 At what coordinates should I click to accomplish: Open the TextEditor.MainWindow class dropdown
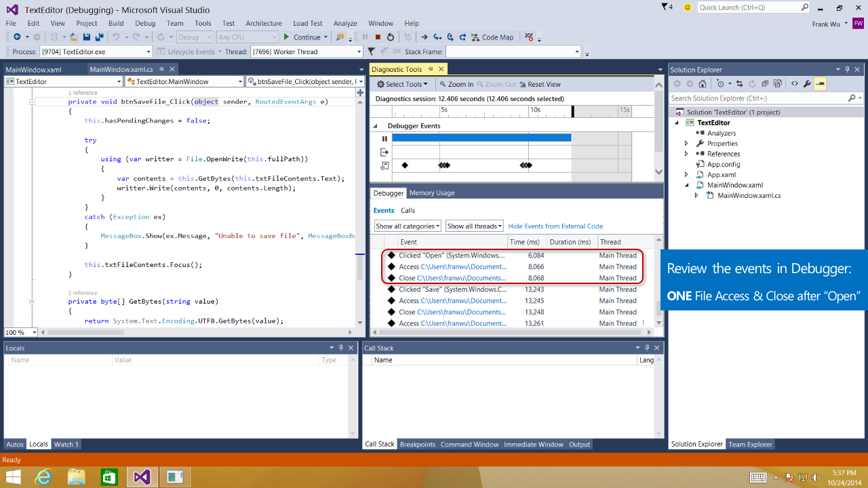pos(184,81)
